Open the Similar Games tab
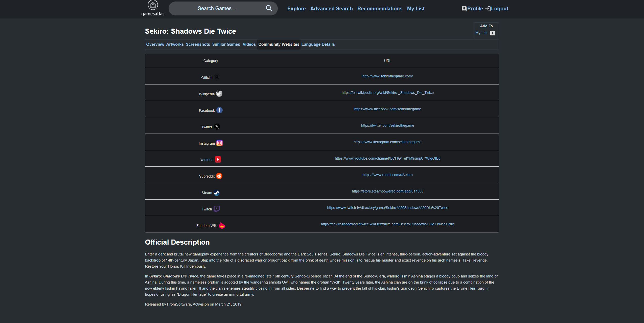This screenshot has height=323, width=644. pos(226,44)
